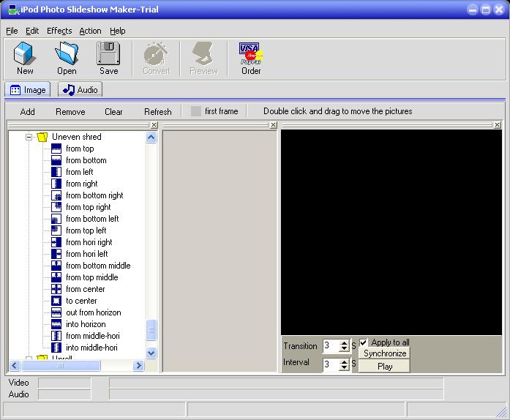Select the 'from top' shred transition icon
Viewport: 510px width, 420px height.
click(56, 149)
